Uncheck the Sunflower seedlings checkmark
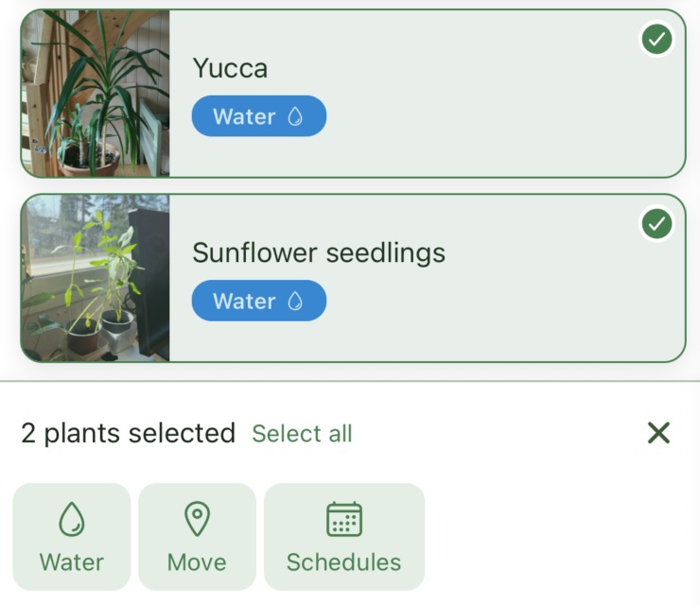The width and height of the screenshot is (700, 605). [x=656, y=224]
